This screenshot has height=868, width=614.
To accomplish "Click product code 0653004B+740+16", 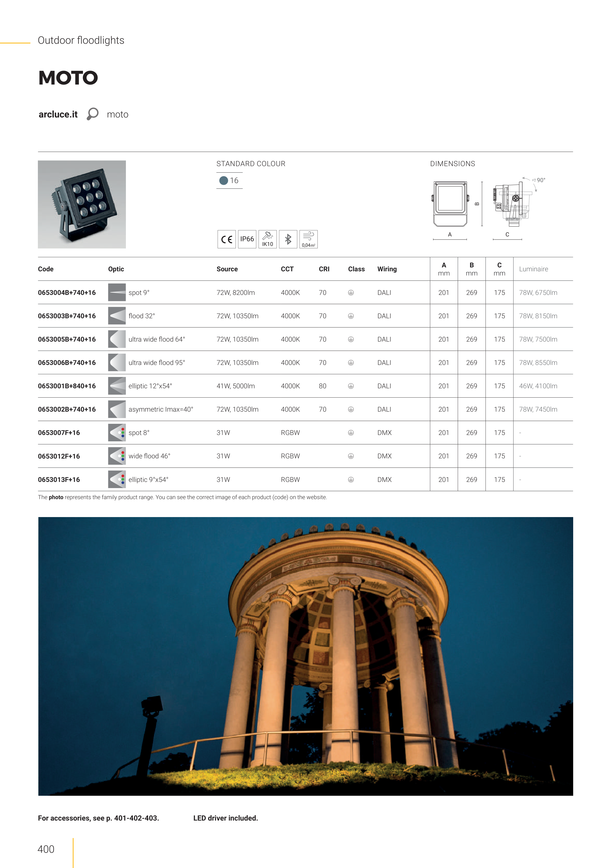I will [67, 293].
